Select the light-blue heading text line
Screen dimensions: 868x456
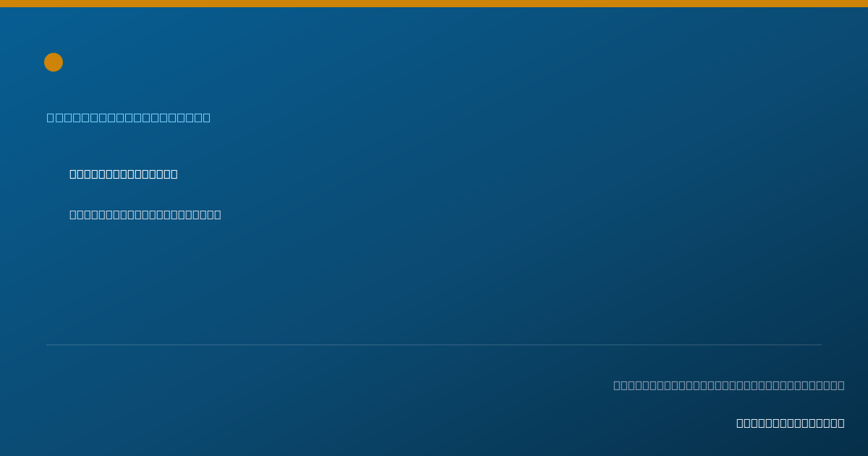(129, 117)
